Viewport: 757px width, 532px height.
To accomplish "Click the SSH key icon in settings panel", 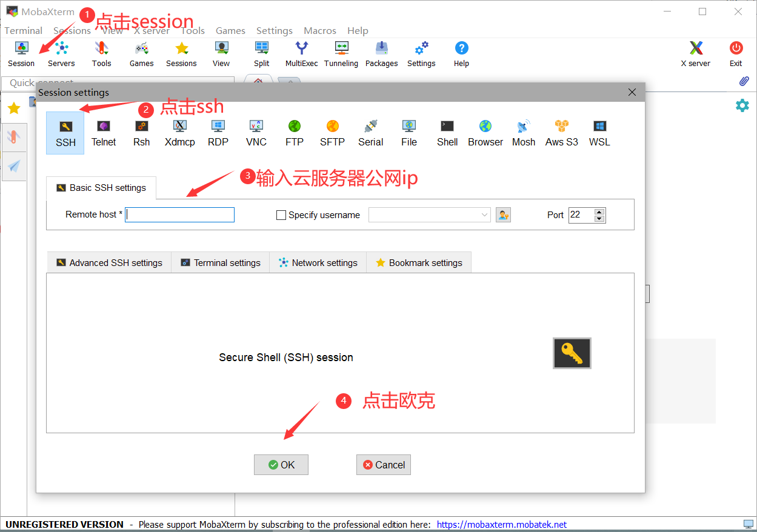I will pyautogui.click(x=572, y=353).
